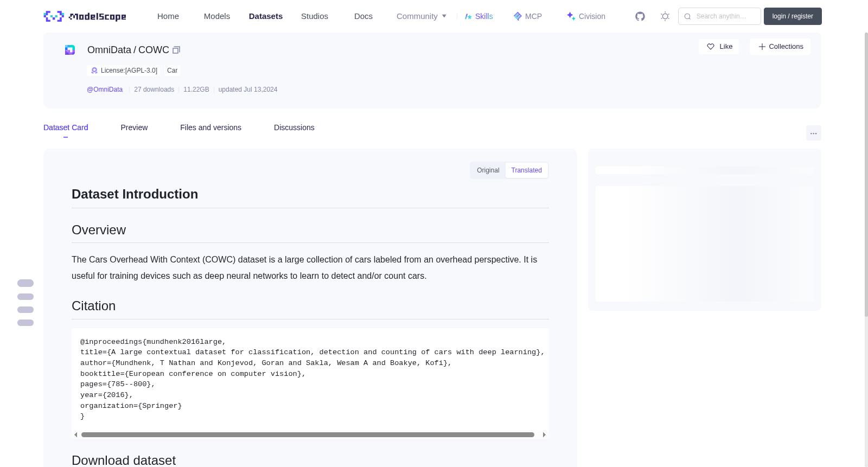Click the heart Like button
The image size is (868, 467).
click(x=719, y=47)
